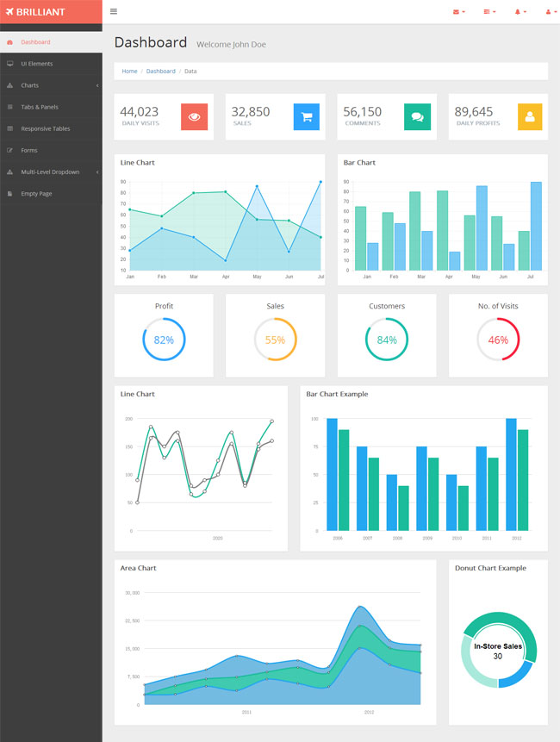Click the green Comments speech bubble icon
The height and width of the screenshot is (742, 560).
click(417, 117)
